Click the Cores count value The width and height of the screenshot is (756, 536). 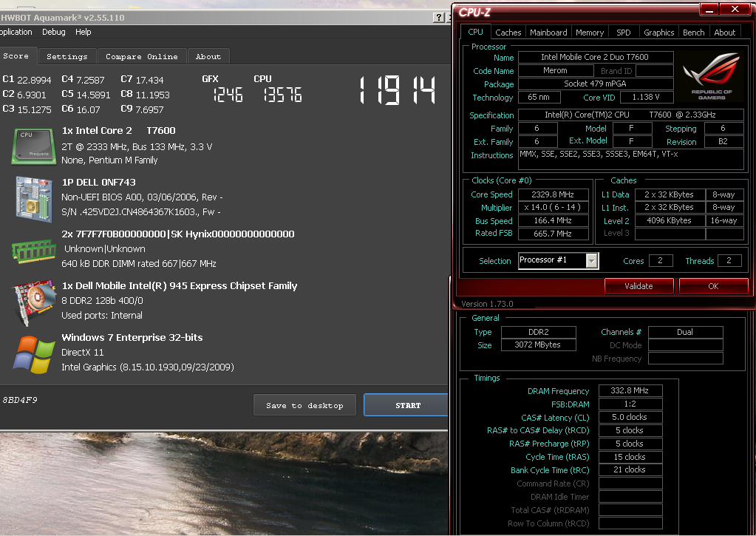(x=661, y=260)
